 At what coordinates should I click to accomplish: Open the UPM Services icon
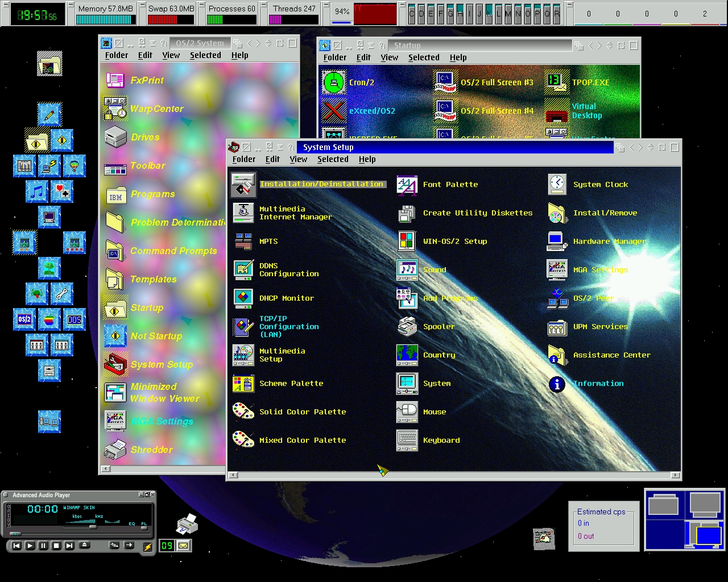pos(557,327)
